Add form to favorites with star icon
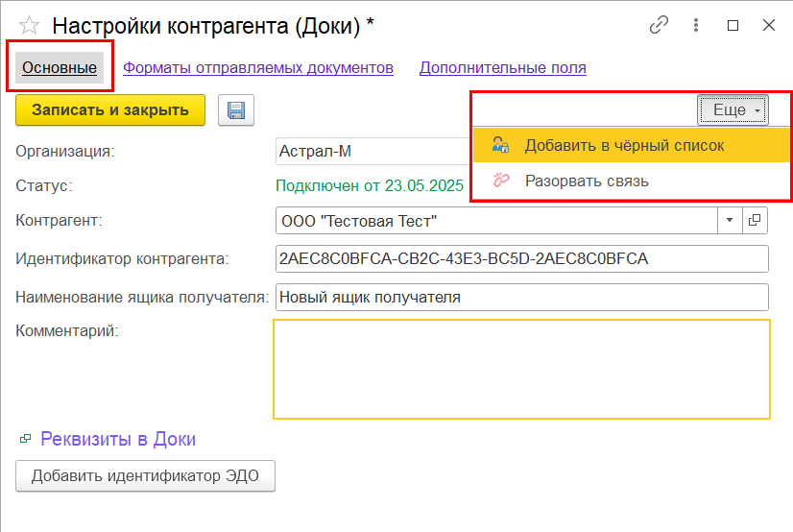Viewport: 793px width, 532px height. tap(29, 25)
